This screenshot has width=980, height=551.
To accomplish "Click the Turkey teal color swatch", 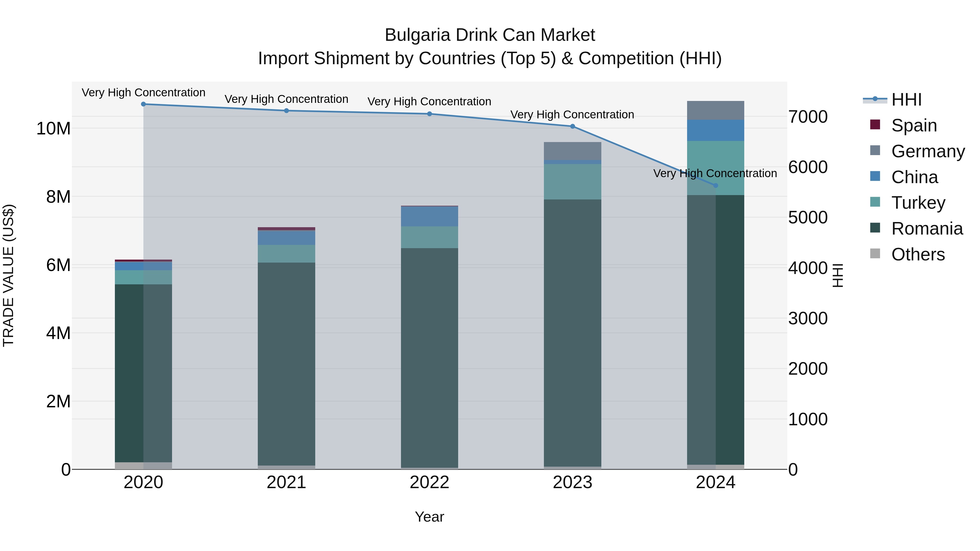I will (x=875, y=202).
